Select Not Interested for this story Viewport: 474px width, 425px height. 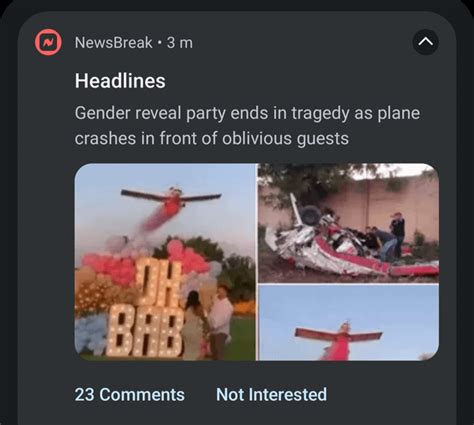[271, 394]
